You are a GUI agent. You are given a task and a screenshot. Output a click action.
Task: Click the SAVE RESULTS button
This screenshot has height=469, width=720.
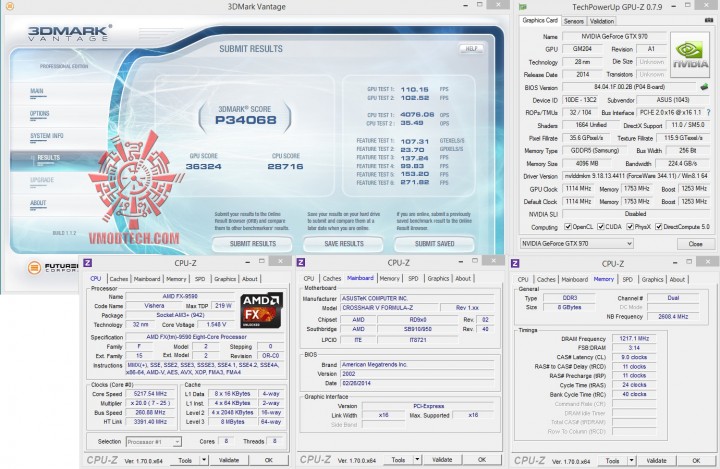(x=343, y=244)
